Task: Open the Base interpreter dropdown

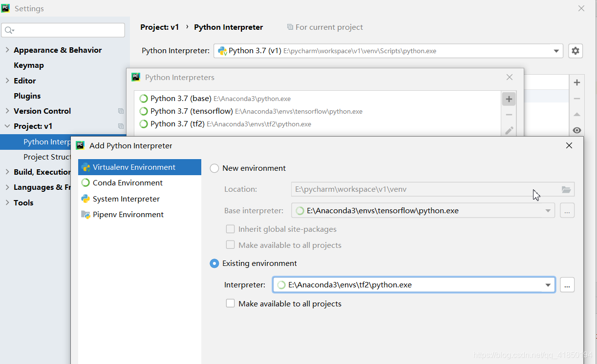Action: (x=548, y=211)
